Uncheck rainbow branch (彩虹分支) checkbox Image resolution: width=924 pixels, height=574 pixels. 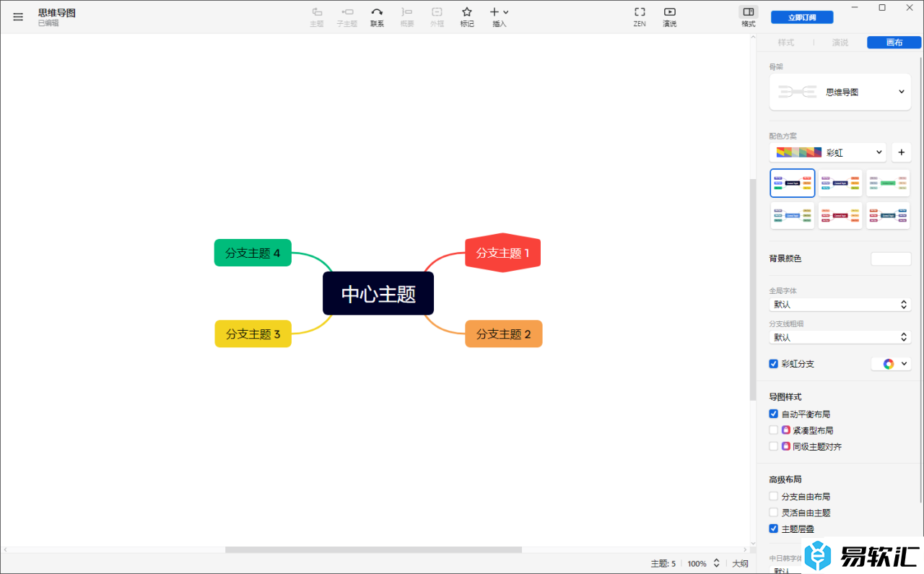pyautogui.click(x=774, y=364)
